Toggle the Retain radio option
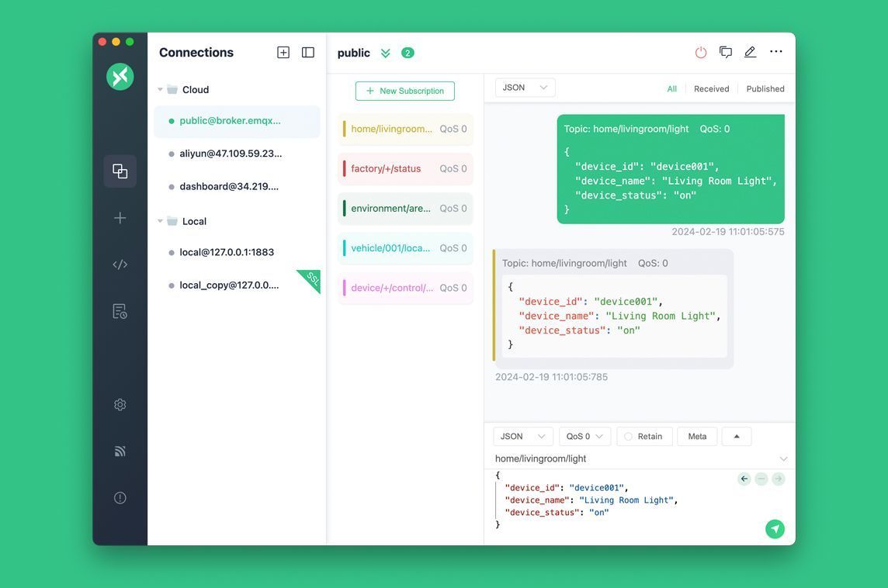 (644, 436)
